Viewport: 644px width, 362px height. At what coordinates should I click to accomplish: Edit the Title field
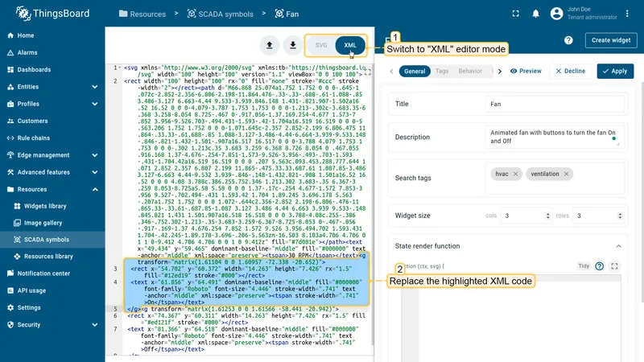pos(555,105)
